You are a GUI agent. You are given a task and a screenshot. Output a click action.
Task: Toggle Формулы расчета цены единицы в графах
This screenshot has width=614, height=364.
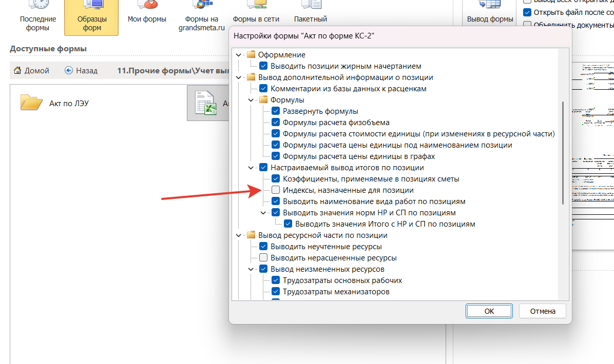pyautogui.click(x=276, y=156)
